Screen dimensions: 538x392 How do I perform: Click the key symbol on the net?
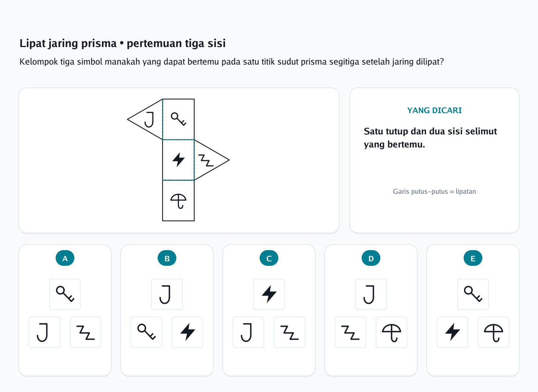point(178,119)
